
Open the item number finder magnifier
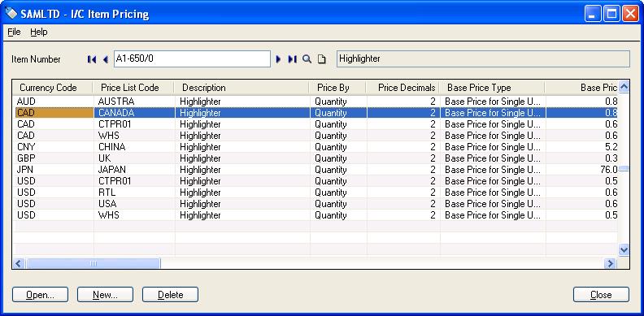[307, 59]
